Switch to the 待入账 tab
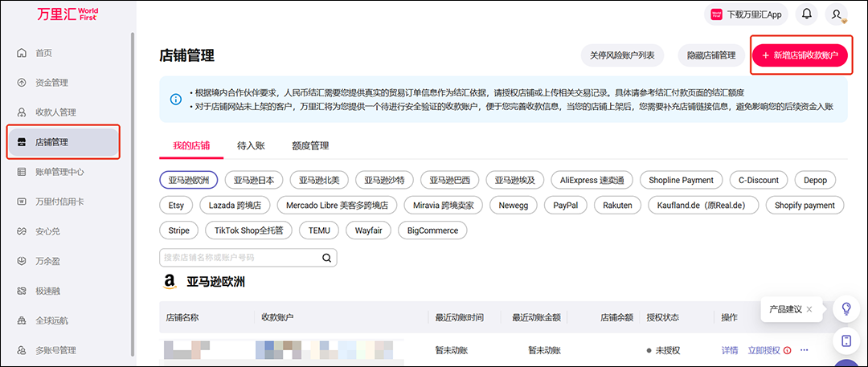The width and height of the screenshot is (868, 367). click(251, 146)
